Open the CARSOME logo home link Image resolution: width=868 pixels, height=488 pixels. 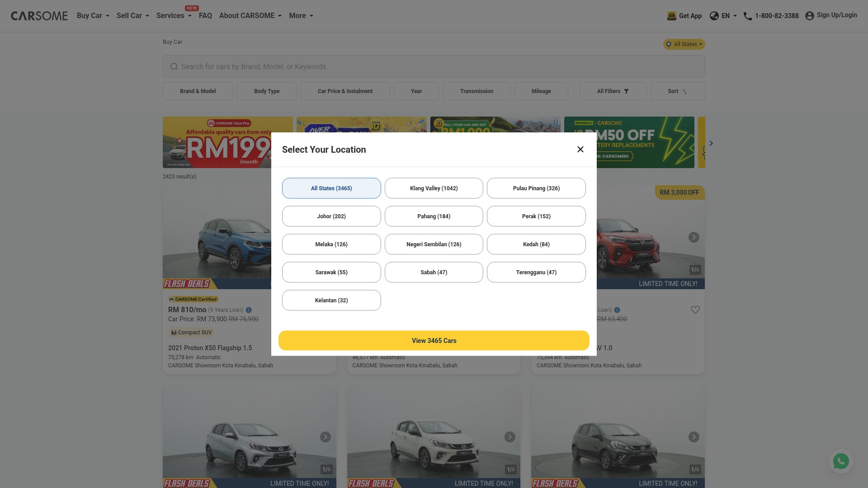(39, 16)
